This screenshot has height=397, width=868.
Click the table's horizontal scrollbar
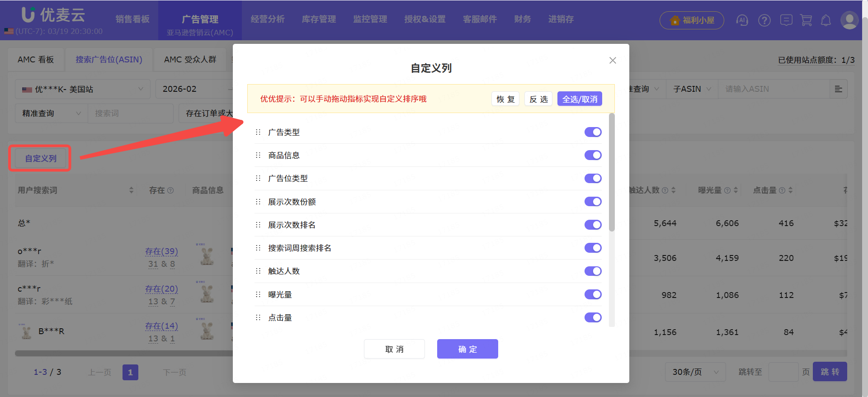(124, 353)
